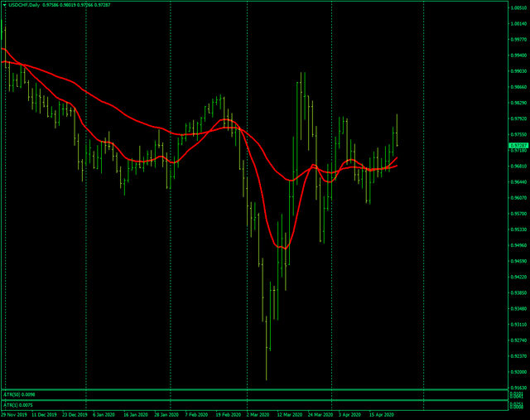The height and width of the screenshot is (420, 530).
Task: Click the 0.97920 price scale label
Action: click(x=519, y=118)
